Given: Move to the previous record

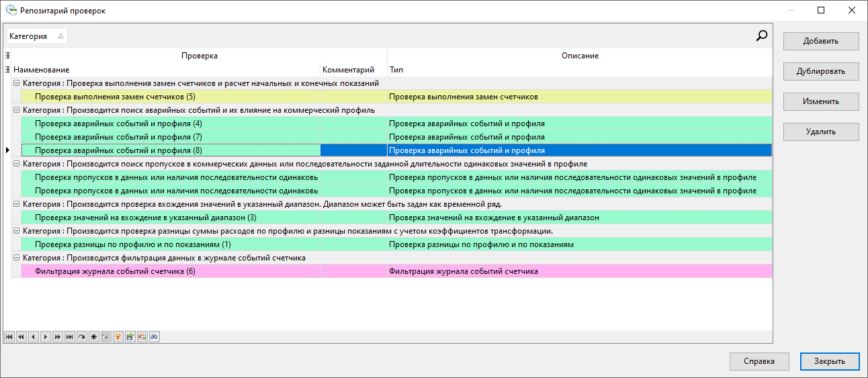Looking at the screenshot, I should pos(34,337).
